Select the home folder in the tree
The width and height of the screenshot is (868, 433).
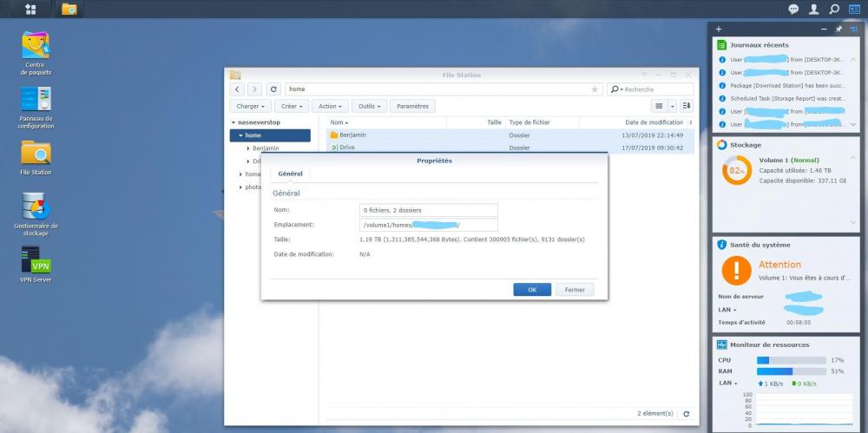click(x=253, y=135)
